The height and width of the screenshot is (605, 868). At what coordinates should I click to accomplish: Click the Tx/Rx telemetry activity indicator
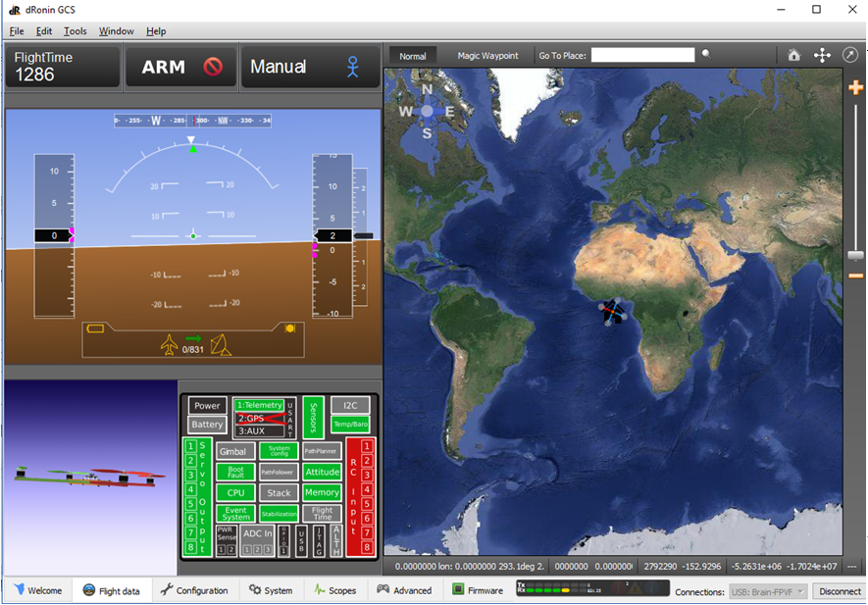592,588
